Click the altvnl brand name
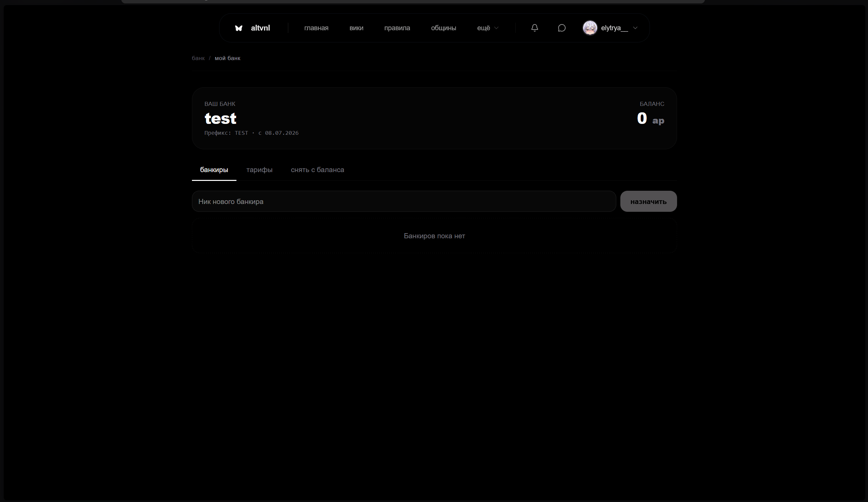 260,28
